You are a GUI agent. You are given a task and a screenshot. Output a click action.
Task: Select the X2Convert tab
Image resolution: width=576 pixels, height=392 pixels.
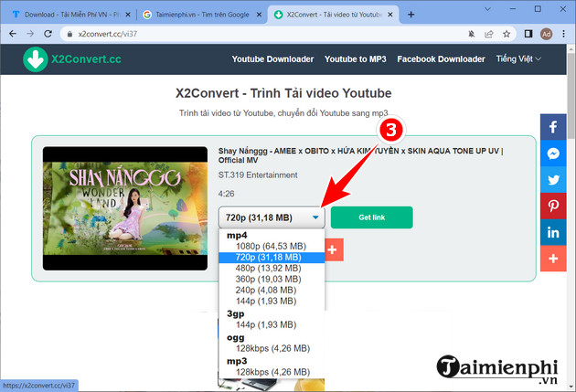click(331, 15)
